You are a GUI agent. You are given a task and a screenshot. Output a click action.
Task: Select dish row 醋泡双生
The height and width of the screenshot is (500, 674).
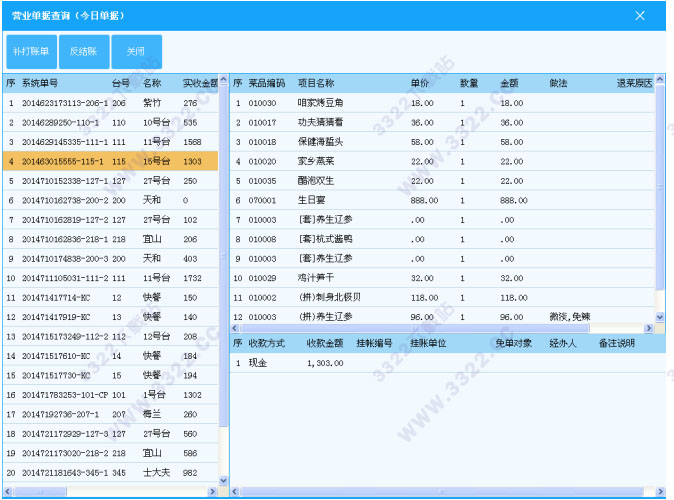(443, 181)
